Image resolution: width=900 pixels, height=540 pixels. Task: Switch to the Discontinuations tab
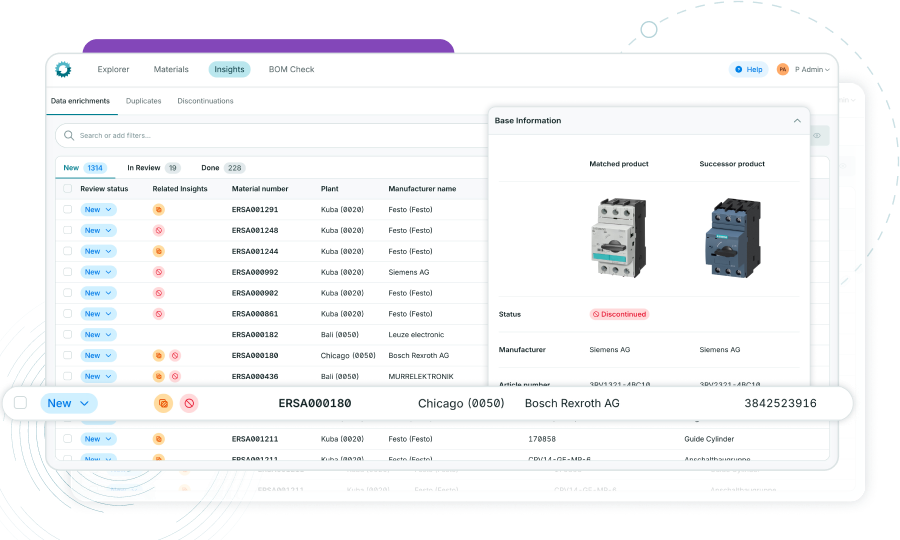205,101
